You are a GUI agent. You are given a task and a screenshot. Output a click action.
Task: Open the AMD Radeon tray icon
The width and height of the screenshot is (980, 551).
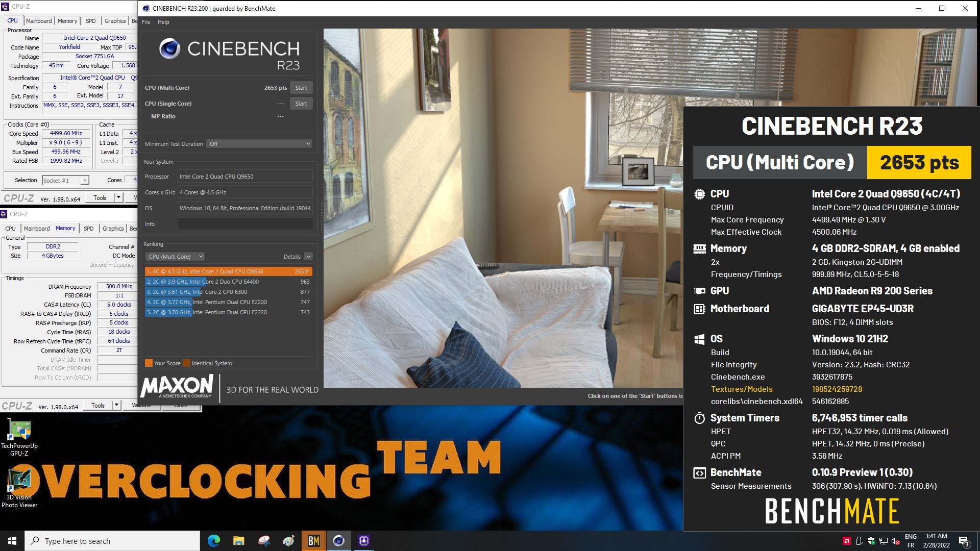click(x=846, y=541)
